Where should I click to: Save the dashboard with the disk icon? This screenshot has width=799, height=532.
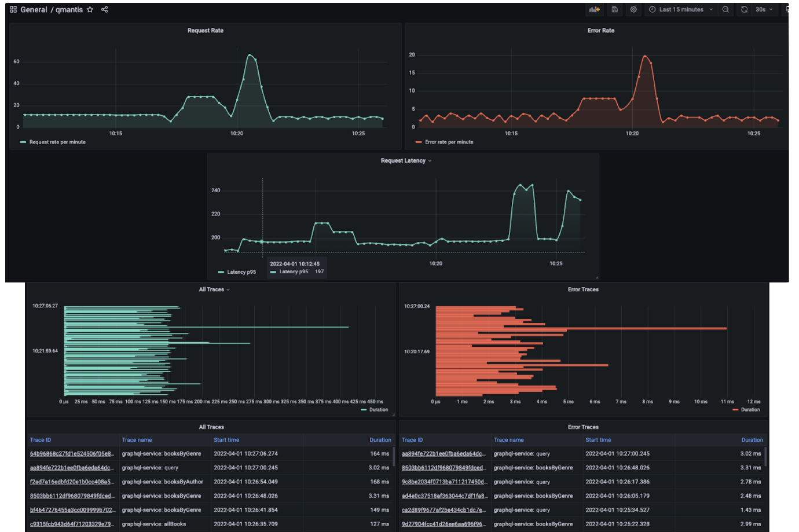614,9
